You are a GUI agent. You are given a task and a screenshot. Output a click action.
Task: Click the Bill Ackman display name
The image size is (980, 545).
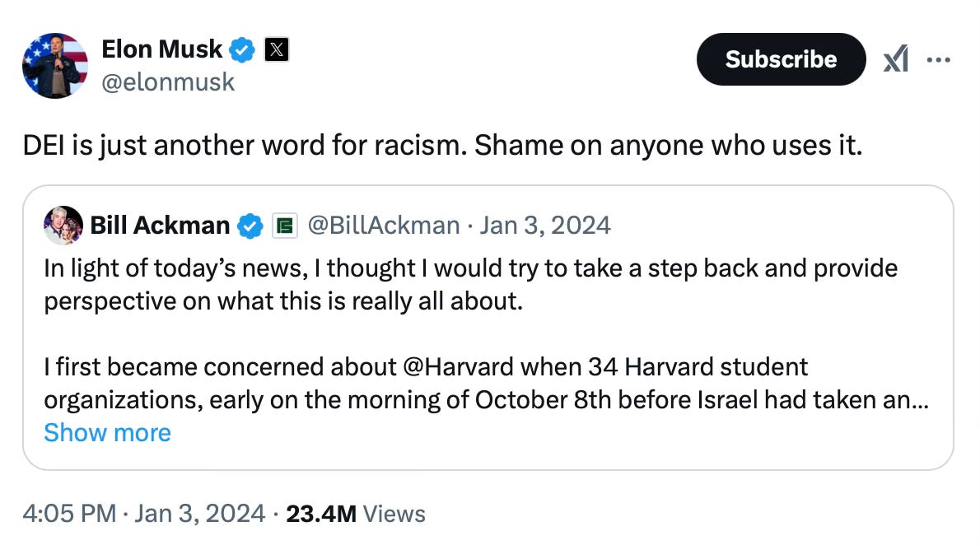tap(160, 226)
